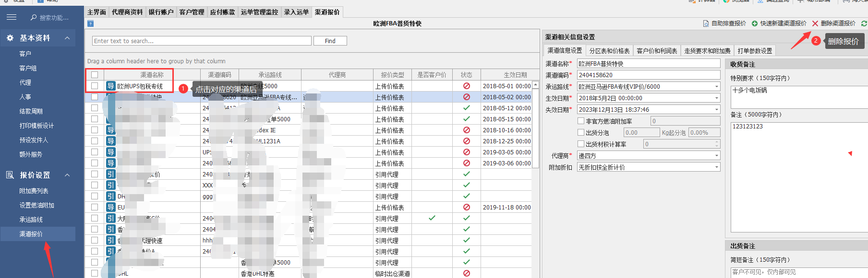The image size is (868, 278).
Task: Collapse the 基本资料 sidebar section
Action: (67, 38)
